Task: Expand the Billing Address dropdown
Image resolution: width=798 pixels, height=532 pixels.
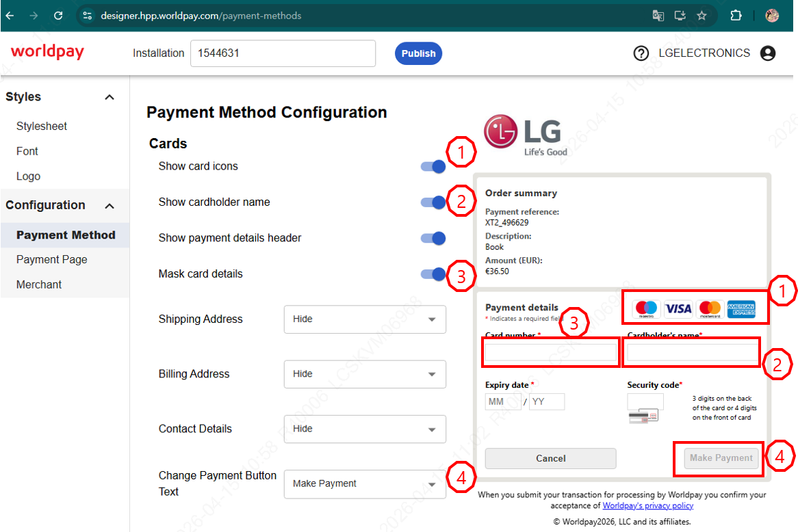Action: 365,374
